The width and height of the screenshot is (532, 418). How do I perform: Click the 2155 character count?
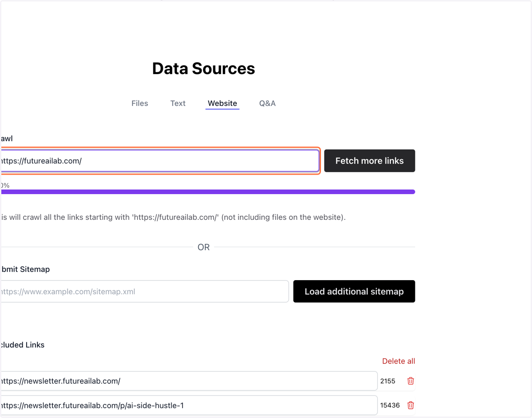[388, 381]
